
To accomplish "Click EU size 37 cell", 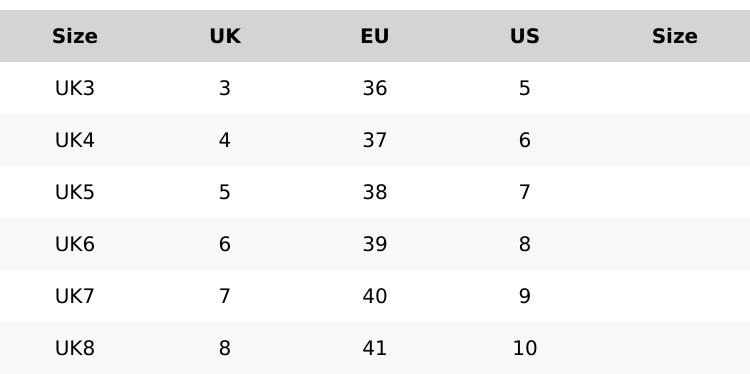I will (375, 140).
